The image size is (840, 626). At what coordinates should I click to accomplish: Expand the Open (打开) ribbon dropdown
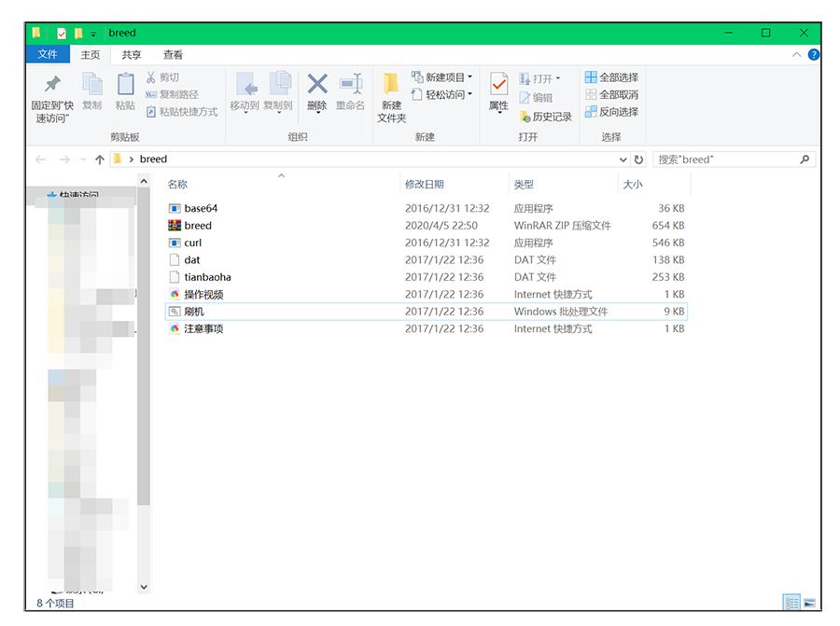[539, 78]
